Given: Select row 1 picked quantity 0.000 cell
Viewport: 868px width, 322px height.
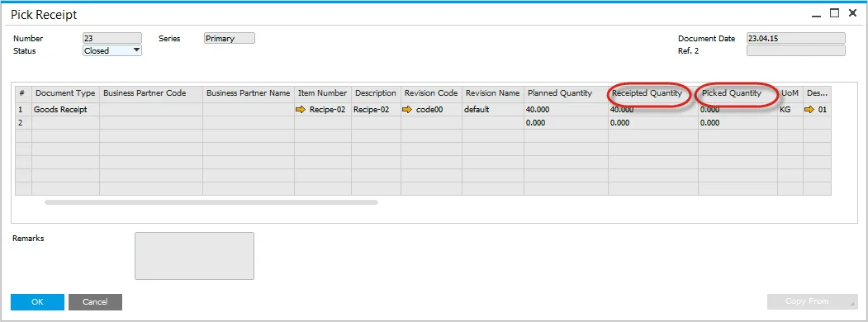Looking at the screenshot, I should pos(738,110).
